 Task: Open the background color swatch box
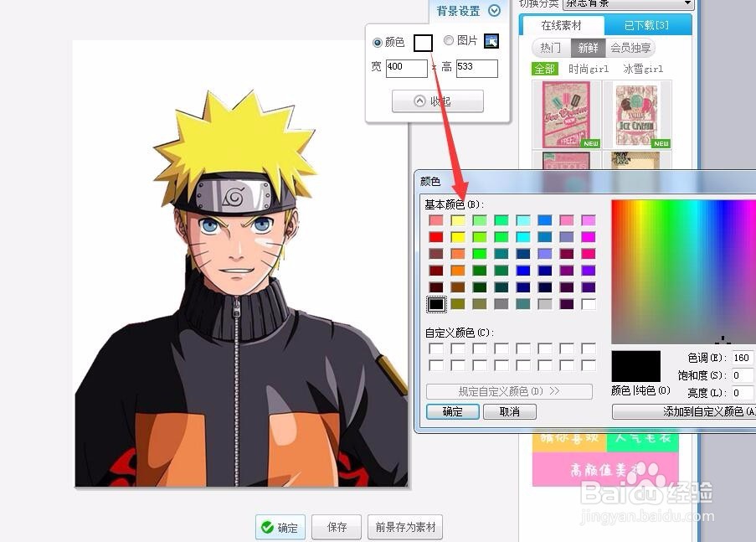(x=423, y=43)
